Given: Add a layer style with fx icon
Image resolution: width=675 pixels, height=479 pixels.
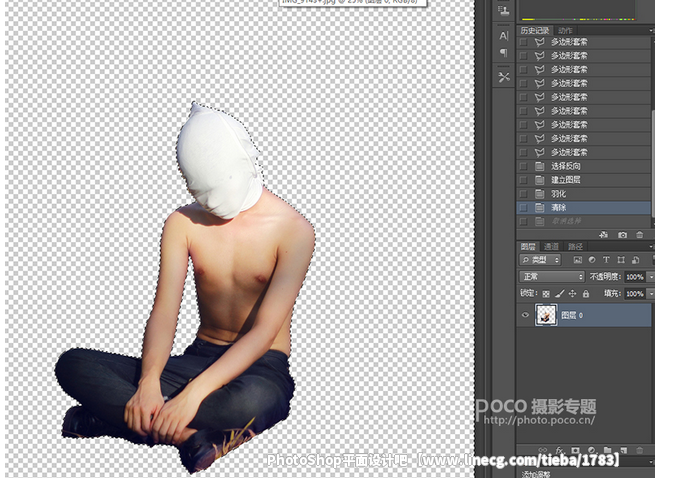Looking at the screenshot, I should [x=559, y=450].
